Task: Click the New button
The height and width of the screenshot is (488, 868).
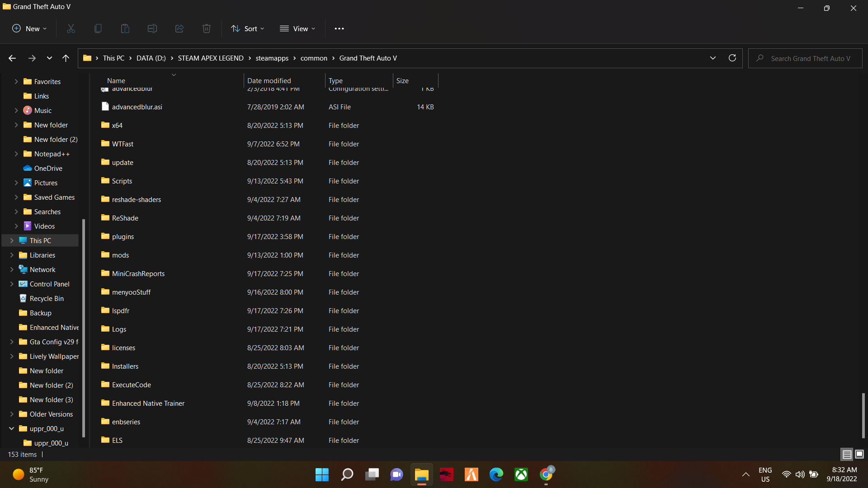Action: [29, 28]
